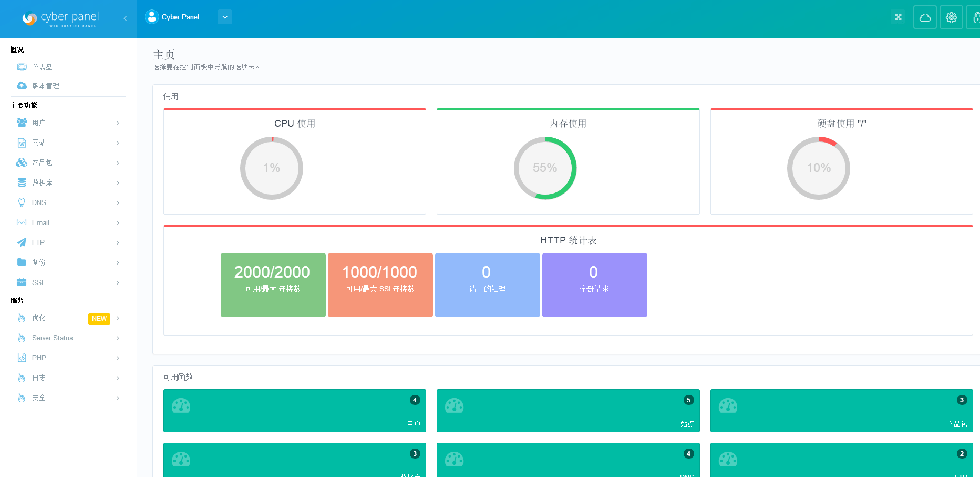This screenshot has height=477, width=980.
Task: Open the 站点 websites tile with badge 5
Action: [x=568, y=411]
